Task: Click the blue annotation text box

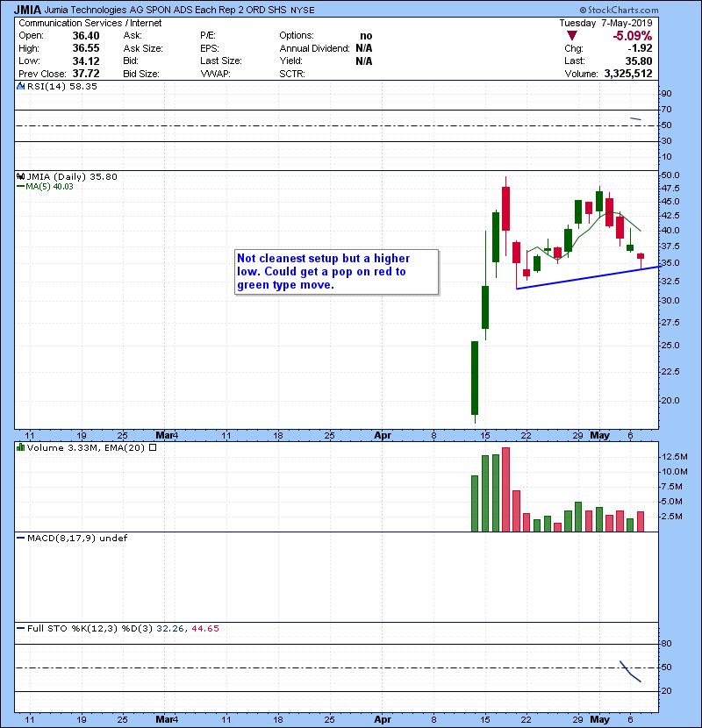Action: (336, 272)
